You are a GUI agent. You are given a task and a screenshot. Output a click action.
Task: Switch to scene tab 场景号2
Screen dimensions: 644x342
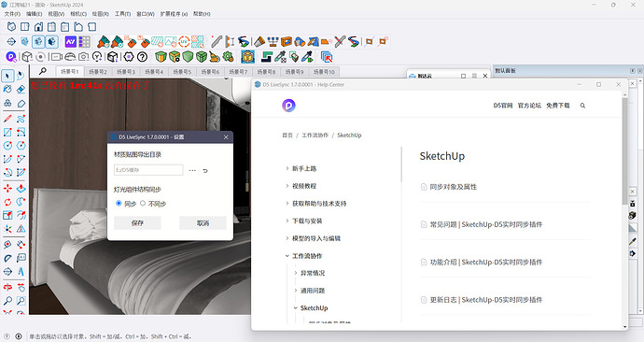coord(98,72)
